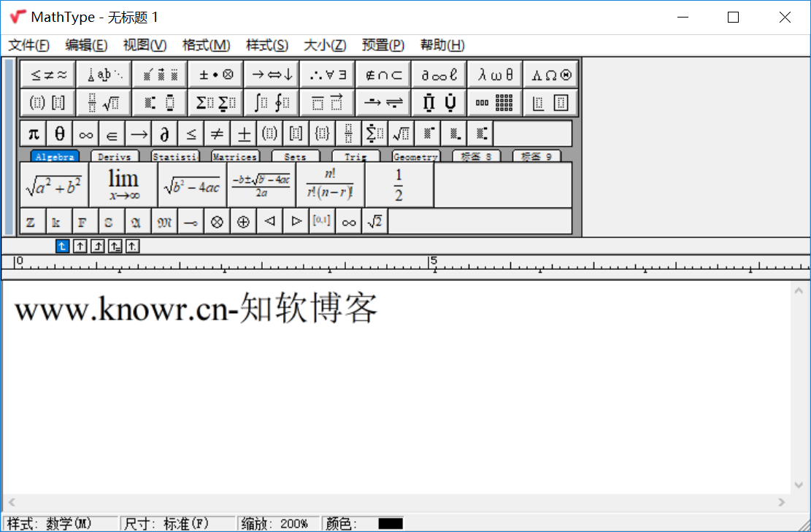
Task: Open the arrow symbols palette (→⇔↓)
Action: coord(272,74)
